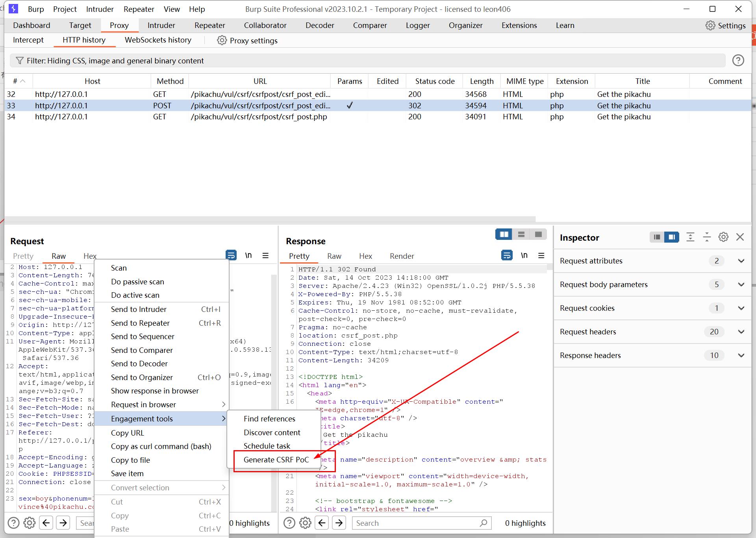Image resolution: width=756 pixels, height=538 pixels.
Task: Open the global Settings gear
Action: pos(710,26)
